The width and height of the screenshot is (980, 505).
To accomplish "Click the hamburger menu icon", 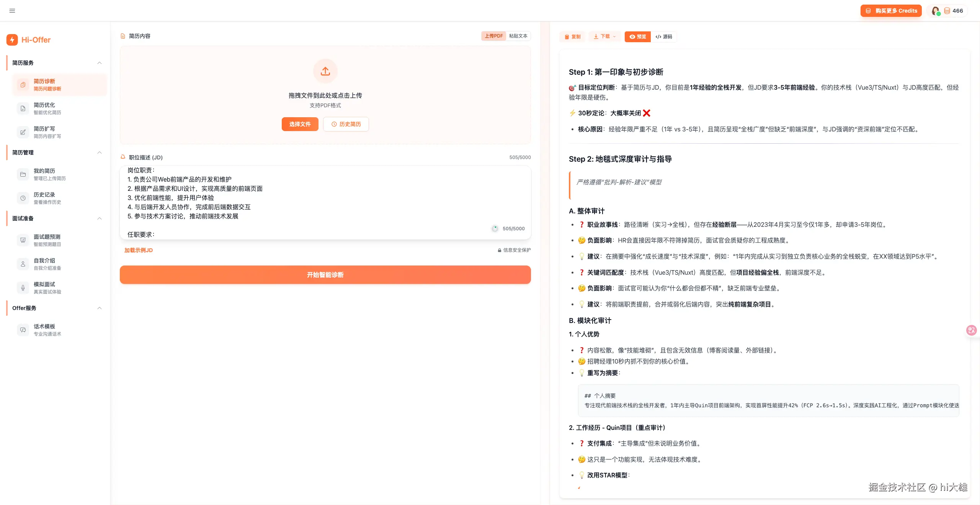I will pos(12,11).
